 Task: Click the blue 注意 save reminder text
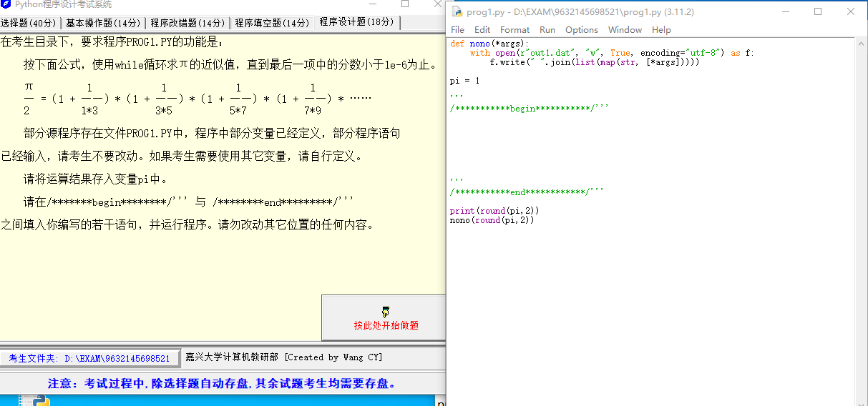pos(223,384)
